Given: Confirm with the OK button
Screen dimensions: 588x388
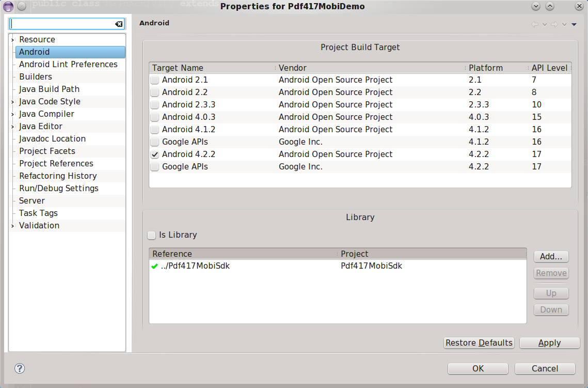Looking at the screenshot, I should [478, 368].
